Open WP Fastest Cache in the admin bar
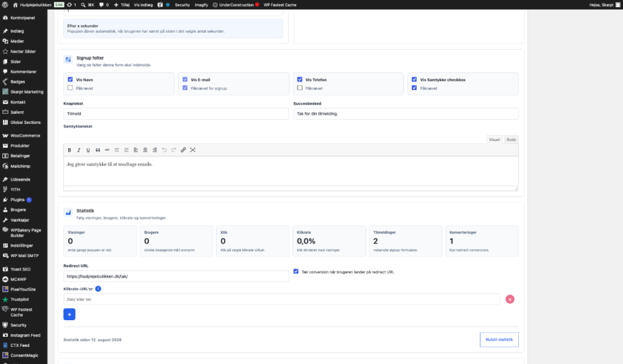 coord(280,5)
